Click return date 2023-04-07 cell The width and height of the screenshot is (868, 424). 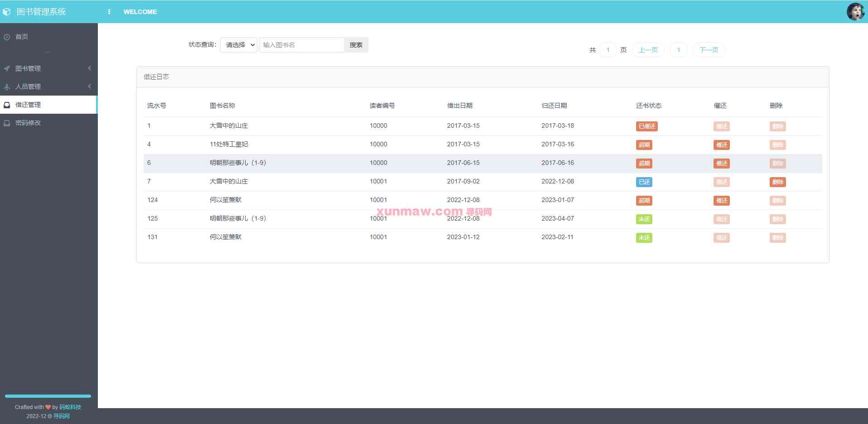pyautogui.click(x=558, y=218)
